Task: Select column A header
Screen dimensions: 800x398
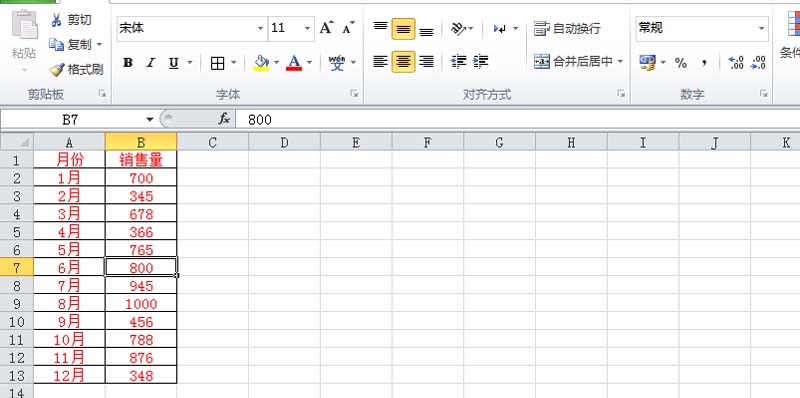Action: point(69,142)
